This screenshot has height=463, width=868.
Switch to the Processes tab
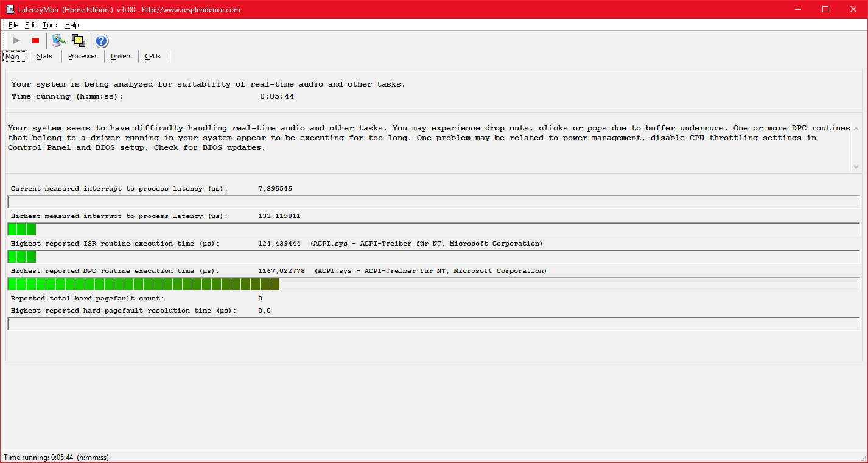pos(83,56)
